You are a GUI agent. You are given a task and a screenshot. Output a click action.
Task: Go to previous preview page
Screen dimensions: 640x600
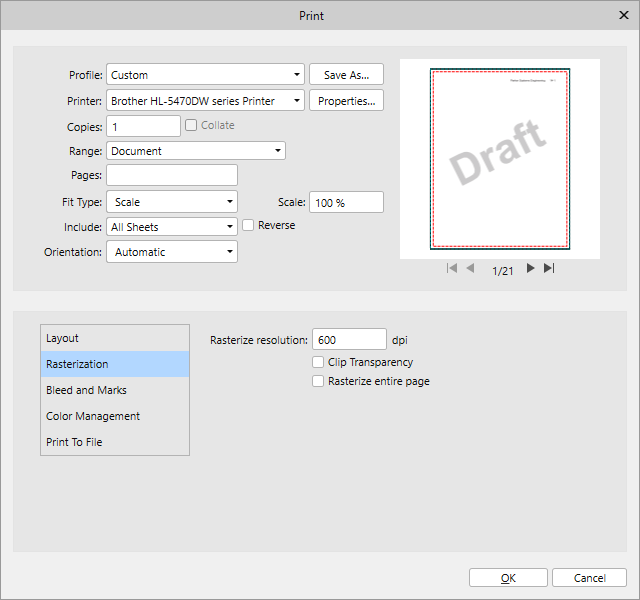[x=471, y=269]
